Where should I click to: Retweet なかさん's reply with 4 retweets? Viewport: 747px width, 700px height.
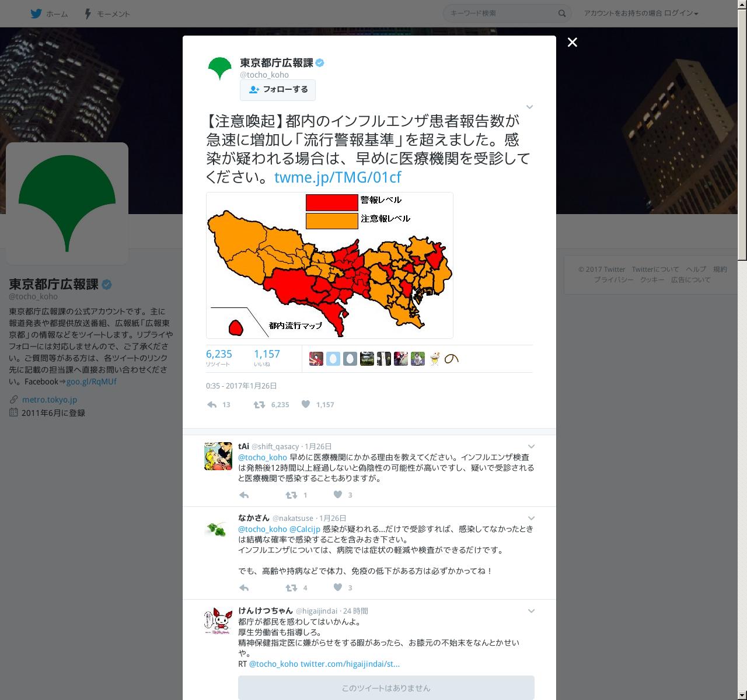point(291,587)
